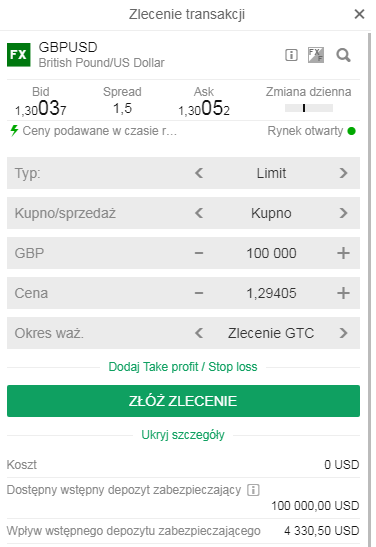Click the green FX instrument badge
Image resolution: width=376 pixels, height=547 pixels.
[18, 55]
